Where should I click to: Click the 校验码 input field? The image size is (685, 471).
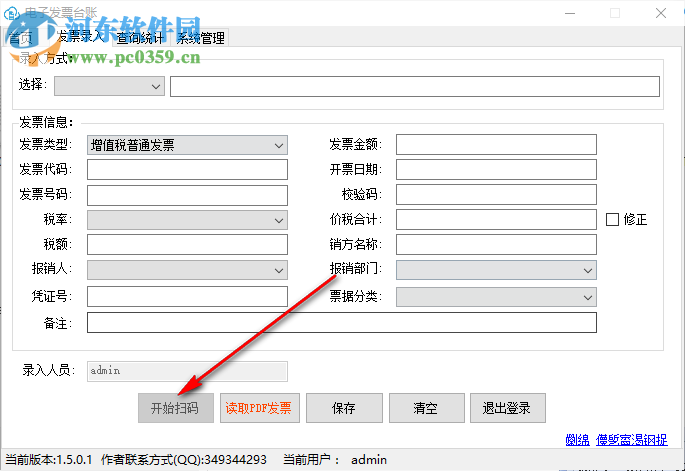[x=496, y=194]
